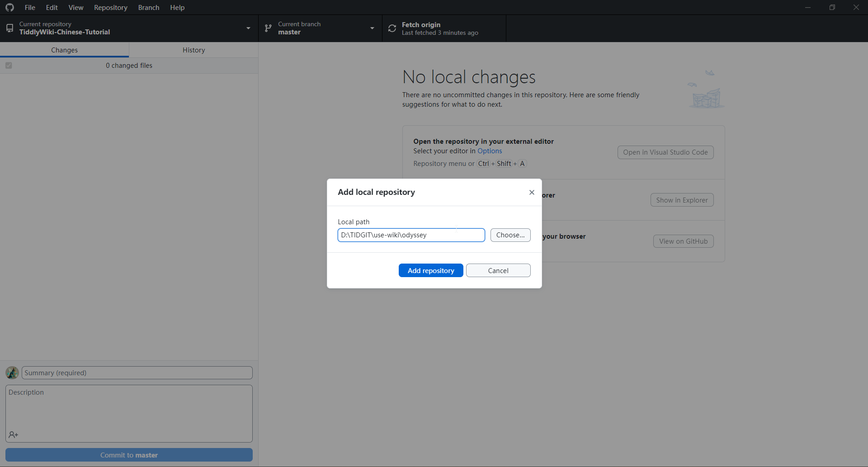Screen dimensions: 868x467
Task: Click the add co-authors icon
Action: tap(13, 435)
